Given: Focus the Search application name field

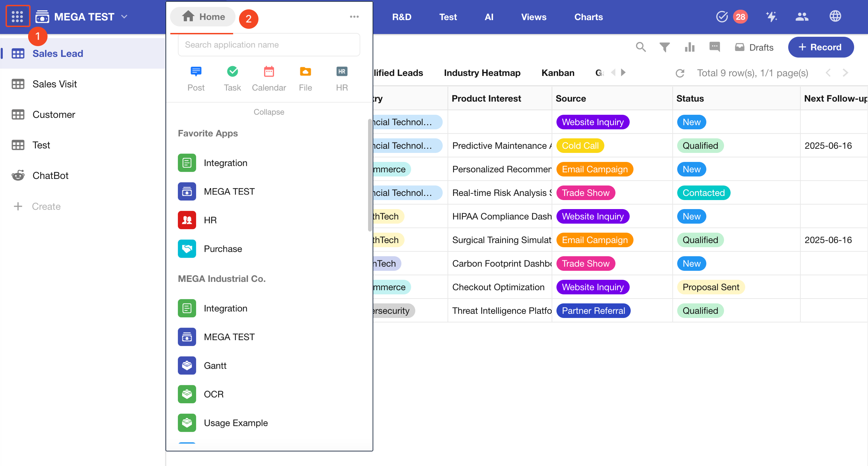Looking at the screenshot, I should click(269, 45).
